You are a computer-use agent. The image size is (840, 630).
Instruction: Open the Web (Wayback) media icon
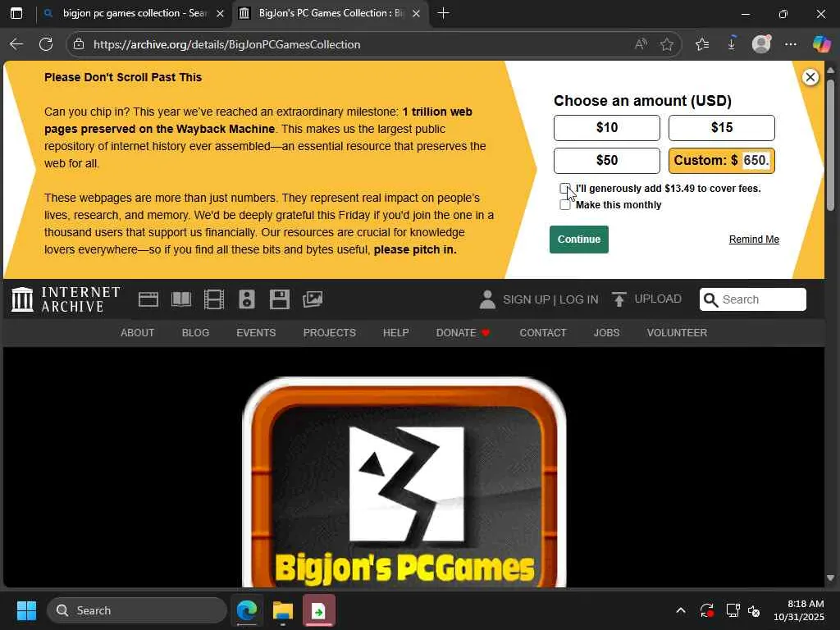click(x=148, y=299)
